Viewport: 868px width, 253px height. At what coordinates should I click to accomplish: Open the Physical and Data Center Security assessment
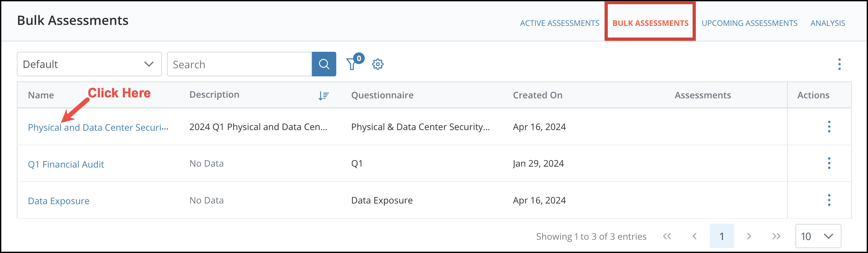[98, 127]
